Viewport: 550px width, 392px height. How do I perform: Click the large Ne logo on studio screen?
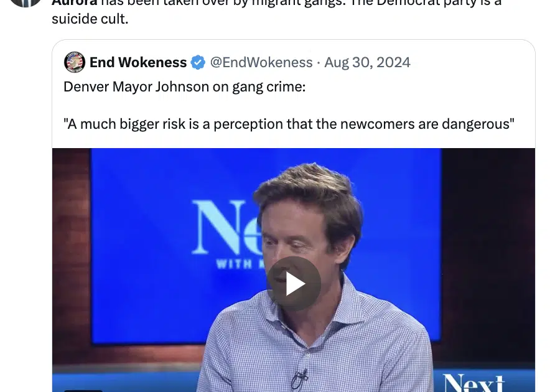226,226
